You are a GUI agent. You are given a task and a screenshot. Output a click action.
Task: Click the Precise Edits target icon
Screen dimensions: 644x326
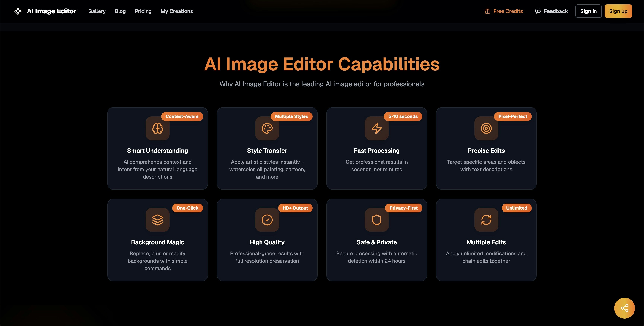(x=486, y=129)
